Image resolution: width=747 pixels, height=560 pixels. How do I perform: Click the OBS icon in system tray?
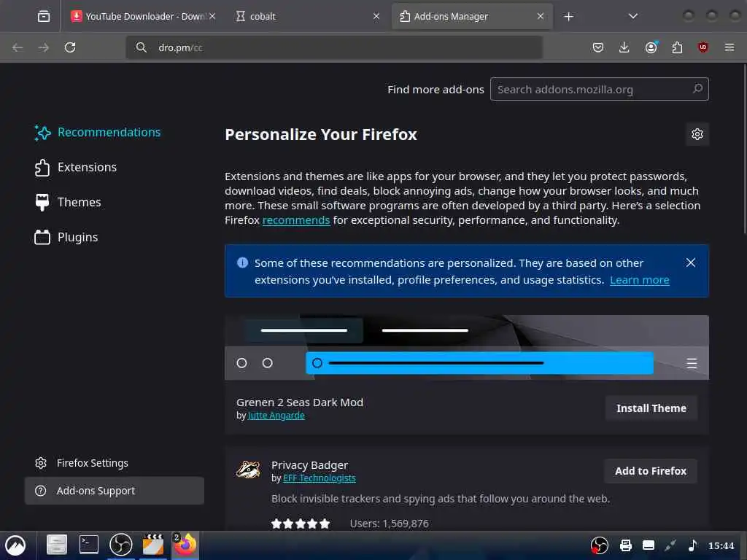(599, 545)
